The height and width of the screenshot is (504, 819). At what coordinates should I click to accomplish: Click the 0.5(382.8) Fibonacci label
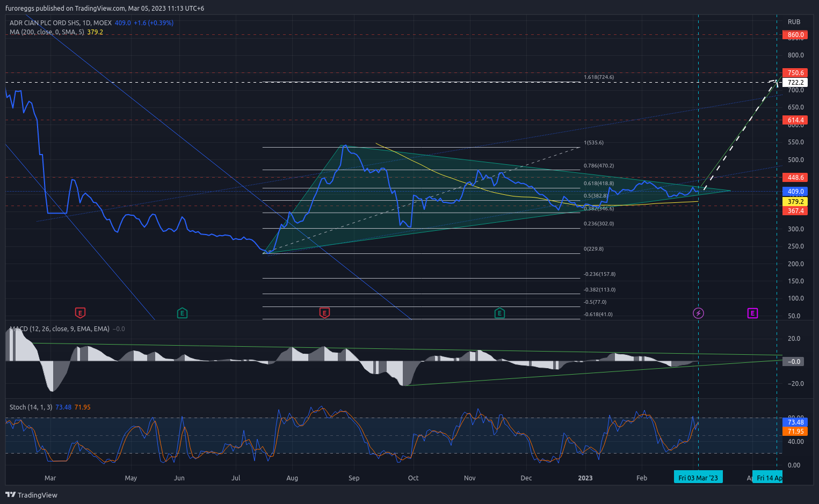click(x=596, y=196)
